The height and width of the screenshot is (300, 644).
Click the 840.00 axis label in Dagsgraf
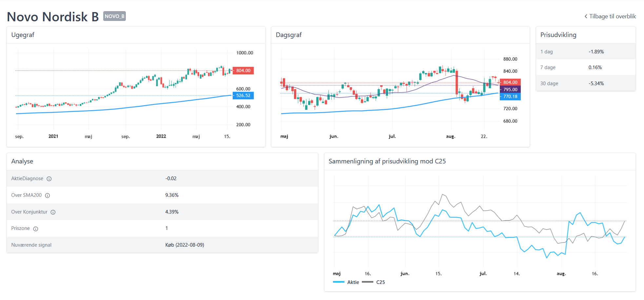click(x=510, y=71)
